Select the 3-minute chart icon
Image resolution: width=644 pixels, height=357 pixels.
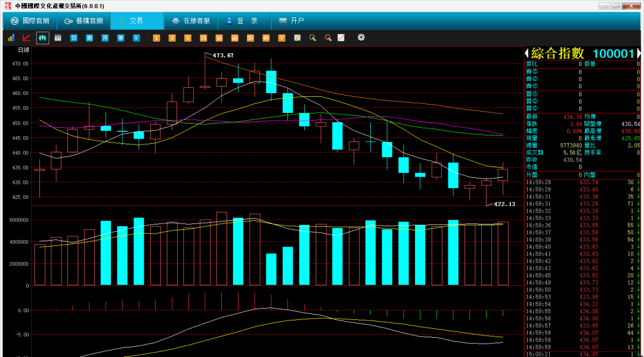tap(172, 38)
